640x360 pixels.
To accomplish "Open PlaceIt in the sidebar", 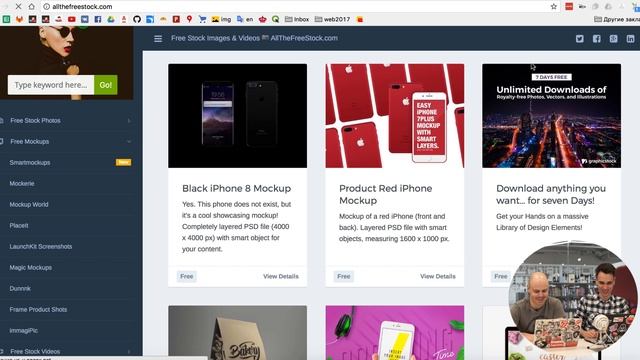I will coord(19,225).
